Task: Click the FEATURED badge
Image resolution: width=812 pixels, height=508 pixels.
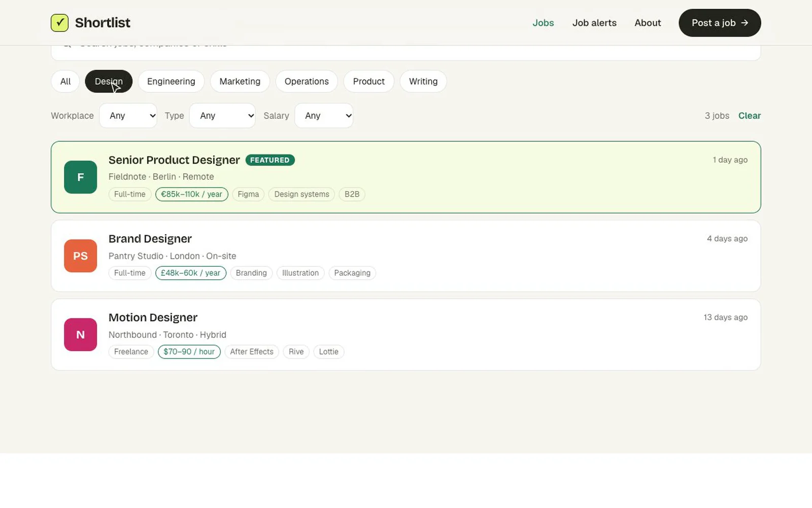Action: click(x=270, y=160)
